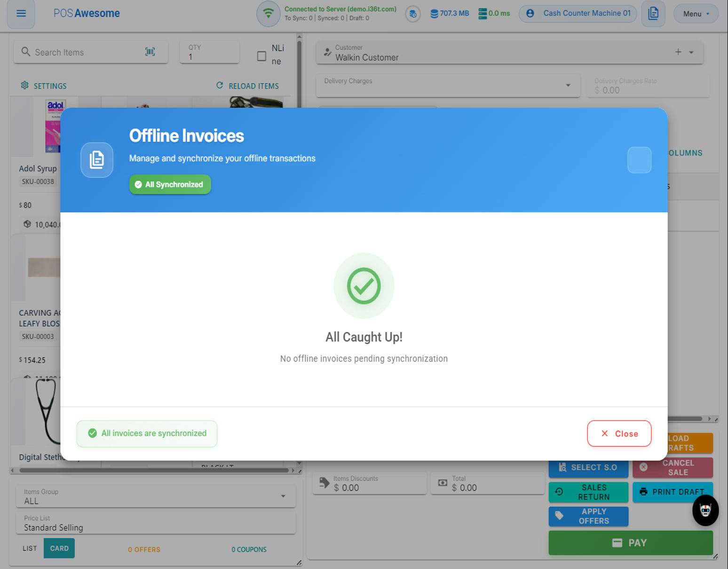Switch to Card view
Viewport: 728px width, 569px height.
point(59,548)
